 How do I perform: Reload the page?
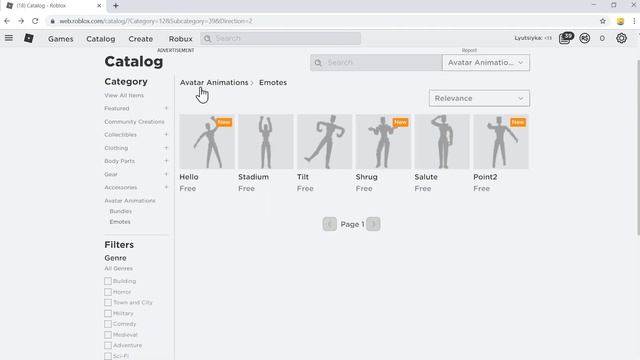tap(35, 21)
